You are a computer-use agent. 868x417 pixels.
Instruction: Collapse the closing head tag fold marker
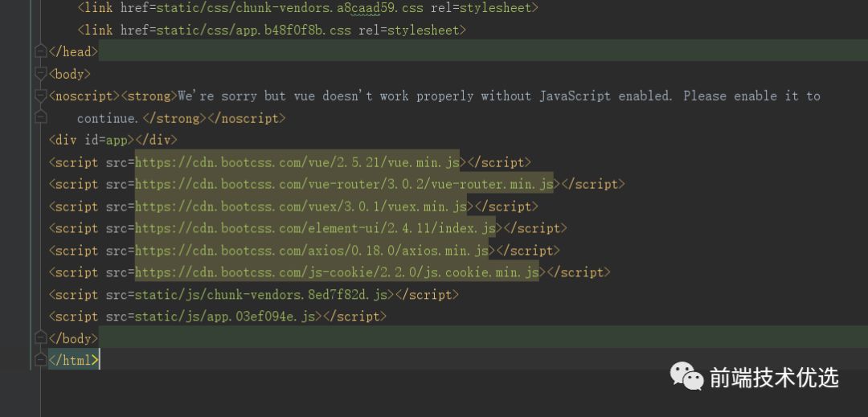(40, 51)
